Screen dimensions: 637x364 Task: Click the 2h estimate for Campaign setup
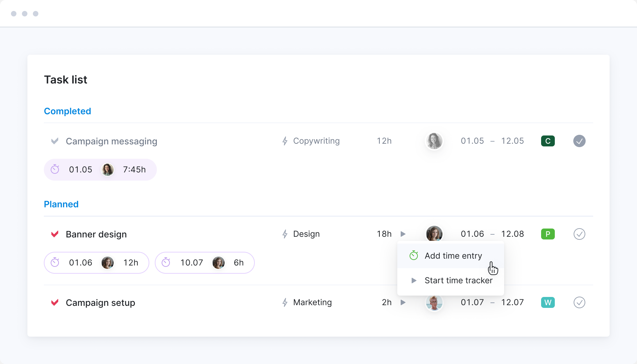coord(387,302)
